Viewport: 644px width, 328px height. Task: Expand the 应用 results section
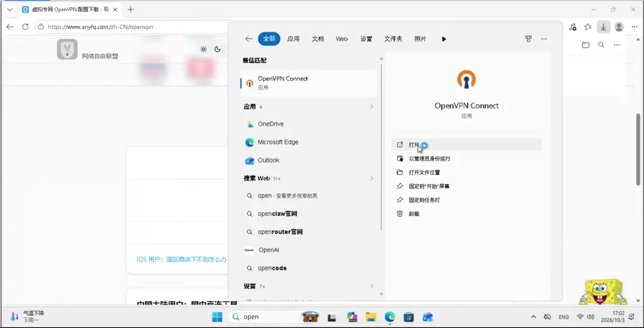pos(371,107)
